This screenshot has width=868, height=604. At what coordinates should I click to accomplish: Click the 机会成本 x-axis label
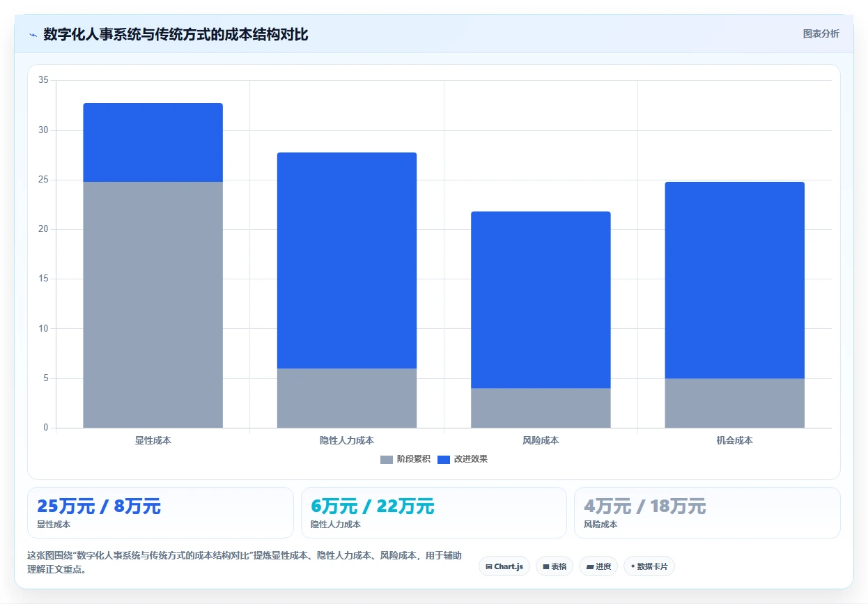735,441
